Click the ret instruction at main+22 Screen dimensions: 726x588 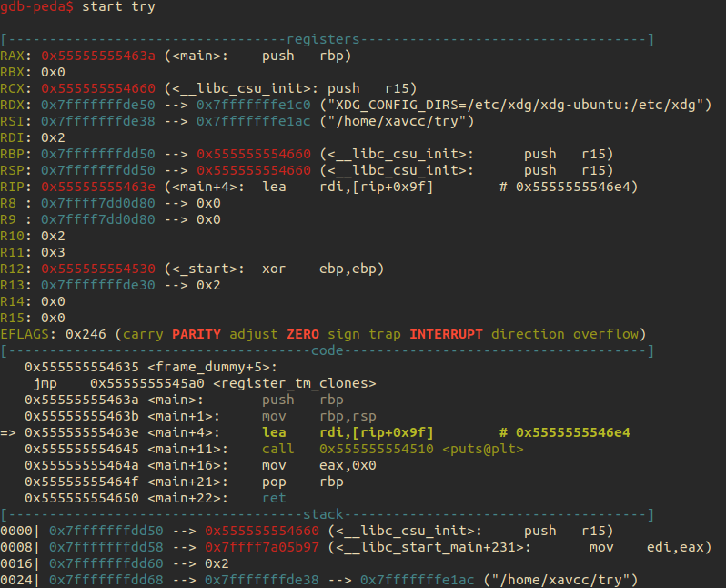click(273, 498)
